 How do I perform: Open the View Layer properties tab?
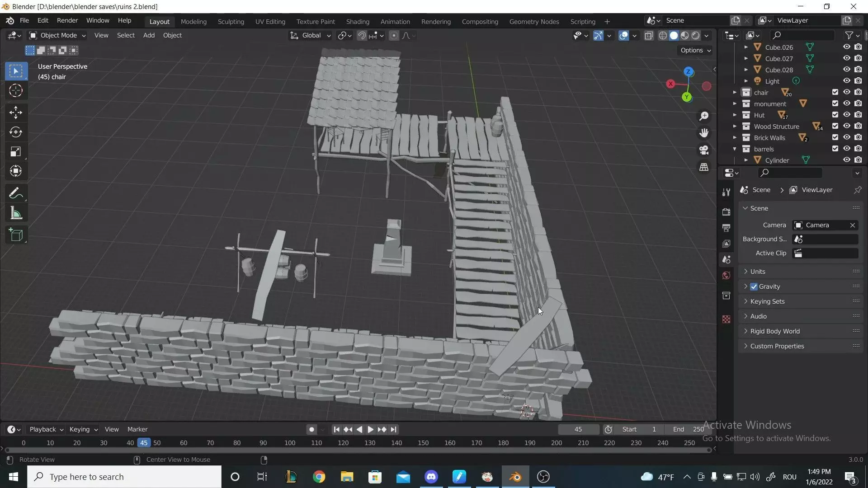tap(726, 244)
